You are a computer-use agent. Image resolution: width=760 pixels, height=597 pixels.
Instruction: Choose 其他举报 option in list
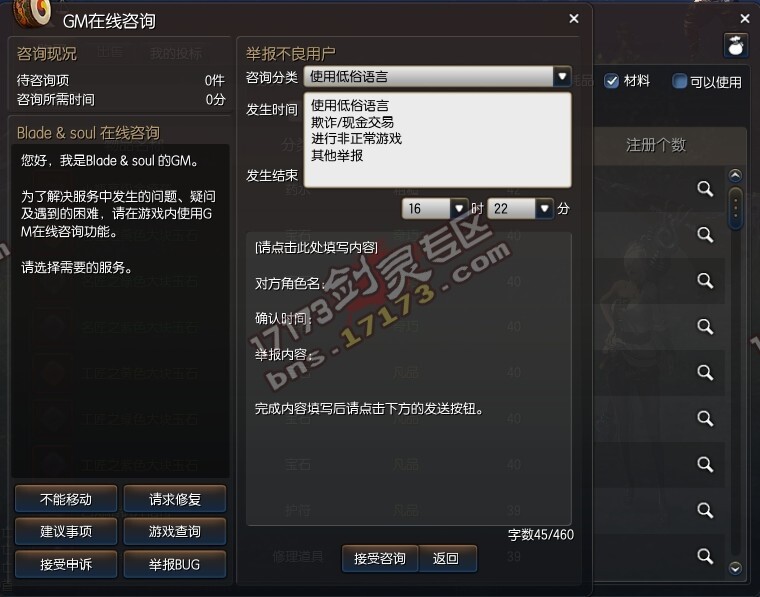pyautogui.click(x=337, y=156)
